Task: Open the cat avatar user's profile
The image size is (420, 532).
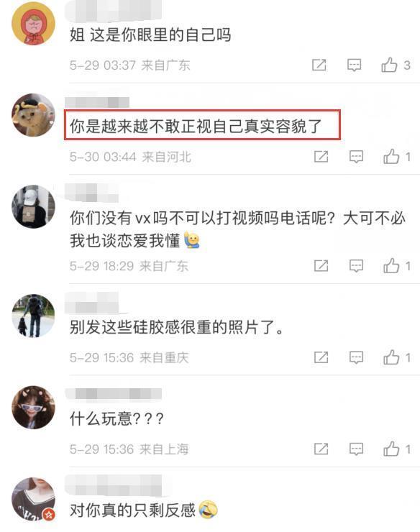Action: pos(33,115)
